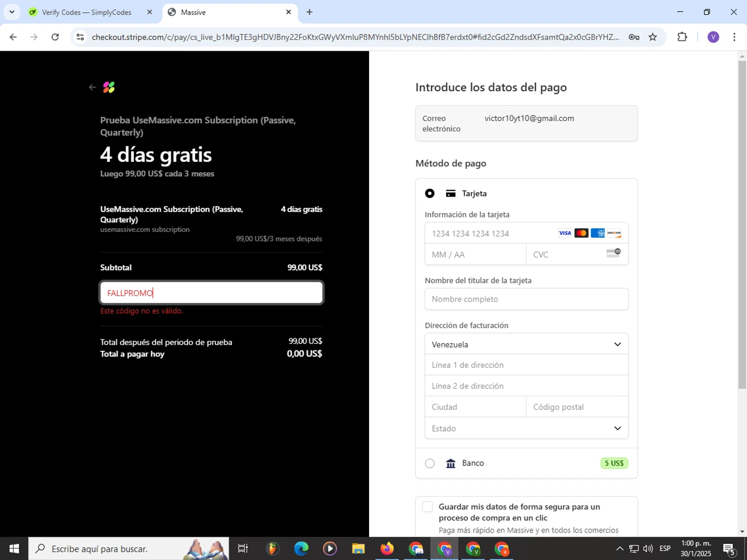747x560 pixels.
Task: Click the Código postal field
Action: [x=577, y=407]
